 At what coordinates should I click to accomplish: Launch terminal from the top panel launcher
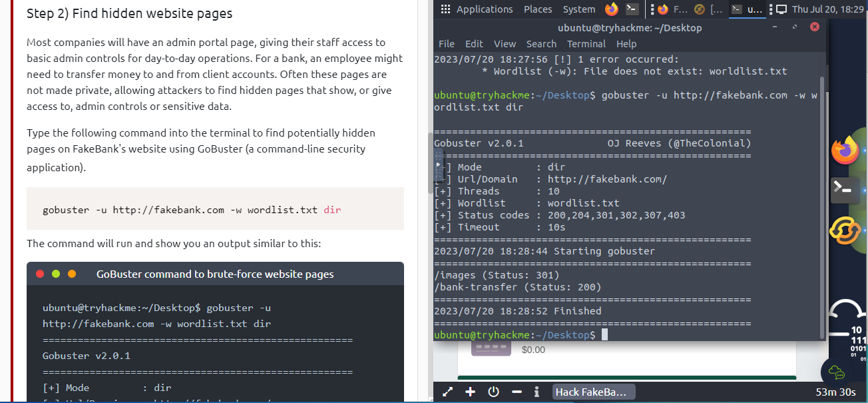click(x=632, y=9)
